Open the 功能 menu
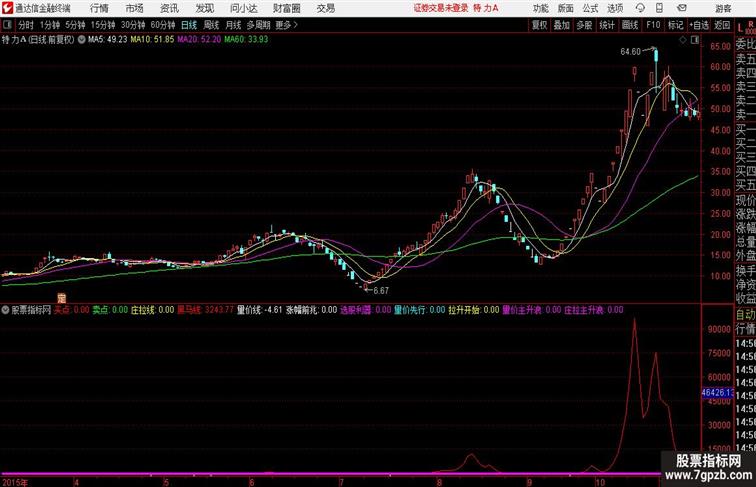Viewport: 756px width, 487px height. click(540, 8)
